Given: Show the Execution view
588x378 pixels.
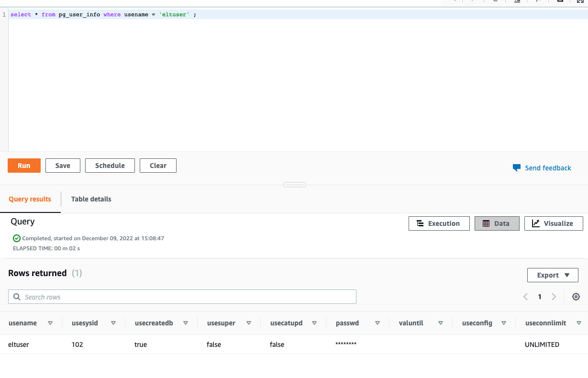Looking at the screenshot, I should pyautogui.click(x=439, y=223).
